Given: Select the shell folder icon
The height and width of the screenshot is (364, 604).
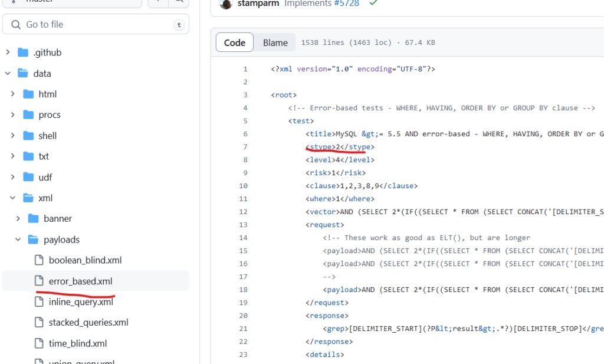Looking at the screenshot, I should tap(28, 136).
